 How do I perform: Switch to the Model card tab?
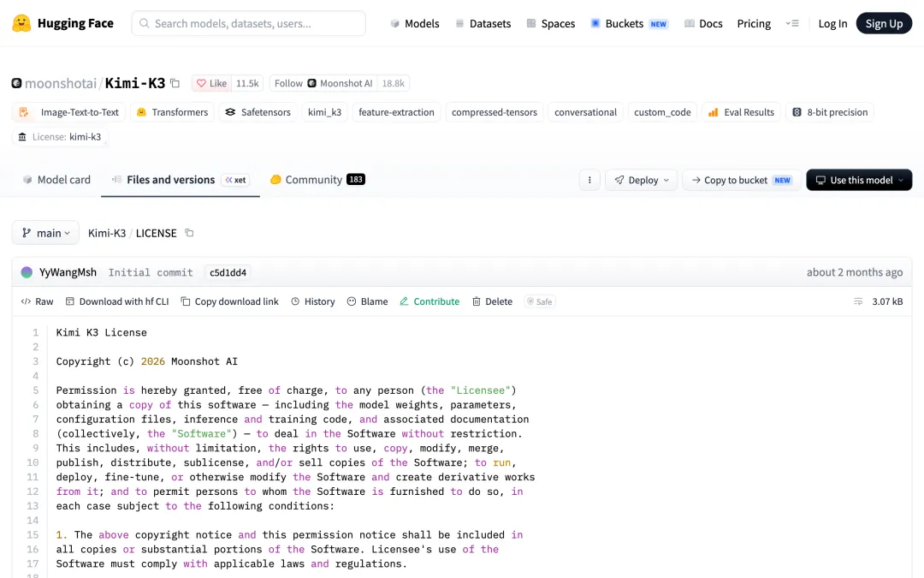point(56,180)
